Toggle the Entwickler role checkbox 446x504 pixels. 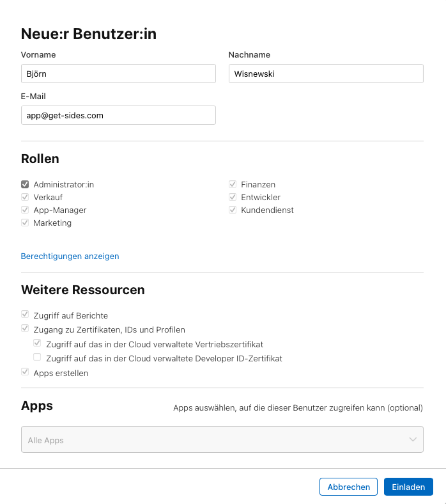pyautogui.click(x=233, y=197)
